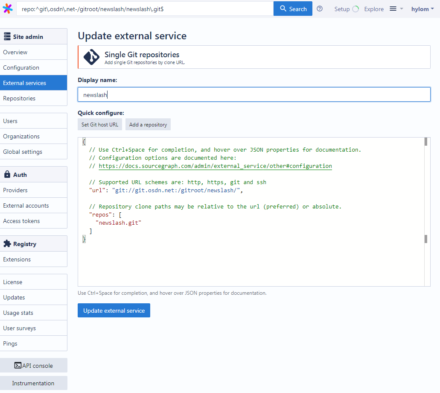Viewport: 440px width, 393px height.
Task: Click the Git diamond icon beside Single Git repositories
Action: (x=91, y=57)
